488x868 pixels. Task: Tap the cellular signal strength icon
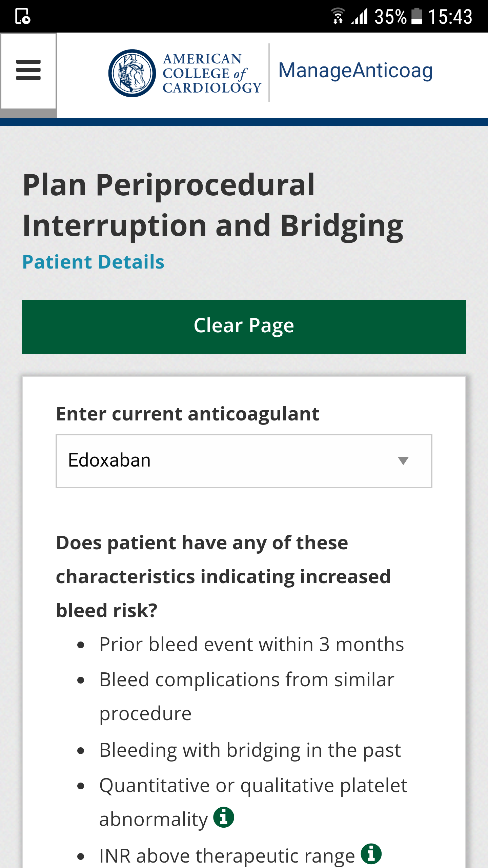click(359, 16)
